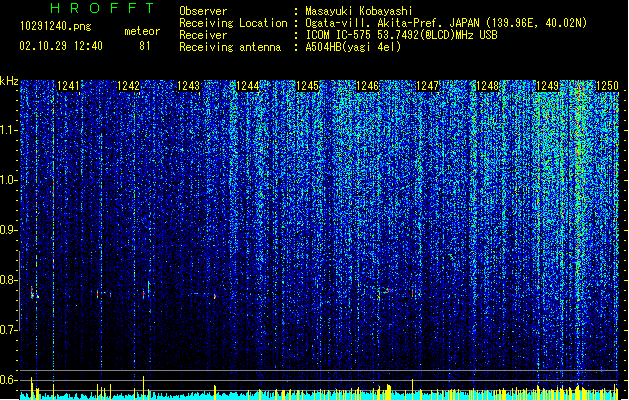This screenshot has height=400, width=629.
Task: Click the 'Observer' field label
Action: pos(203,11)
